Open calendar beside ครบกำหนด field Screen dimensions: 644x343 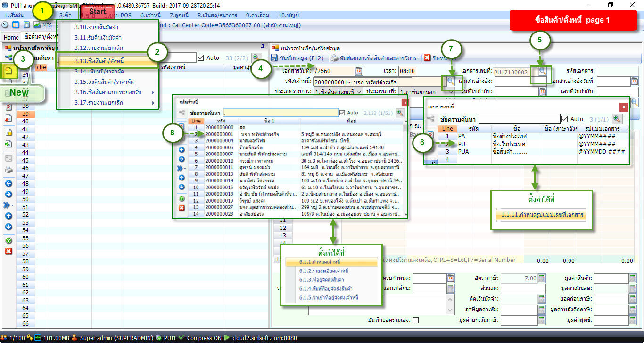pos(451,278)
